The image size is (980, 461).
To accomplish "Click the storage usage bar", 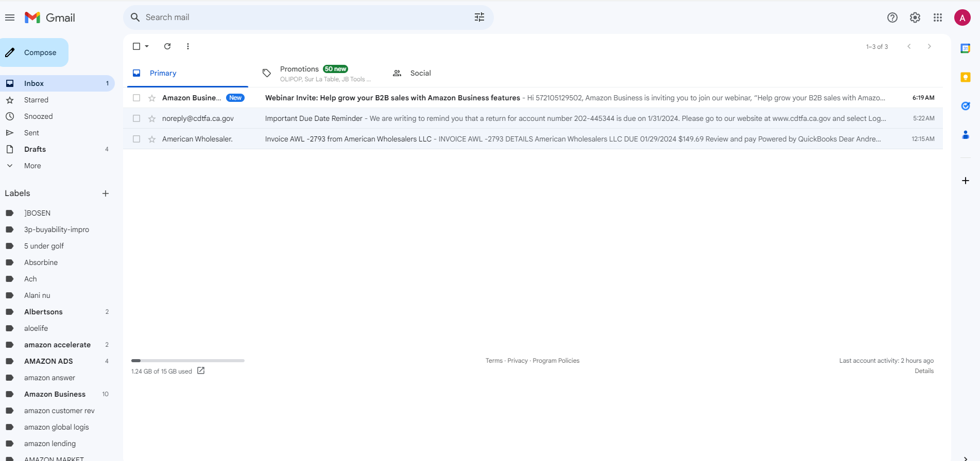I will 188,361.
